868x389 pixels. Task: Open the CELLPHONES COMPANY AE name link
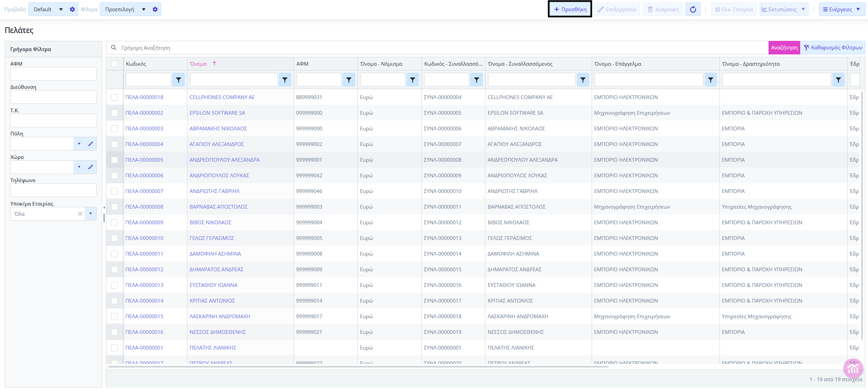[222, 97]
